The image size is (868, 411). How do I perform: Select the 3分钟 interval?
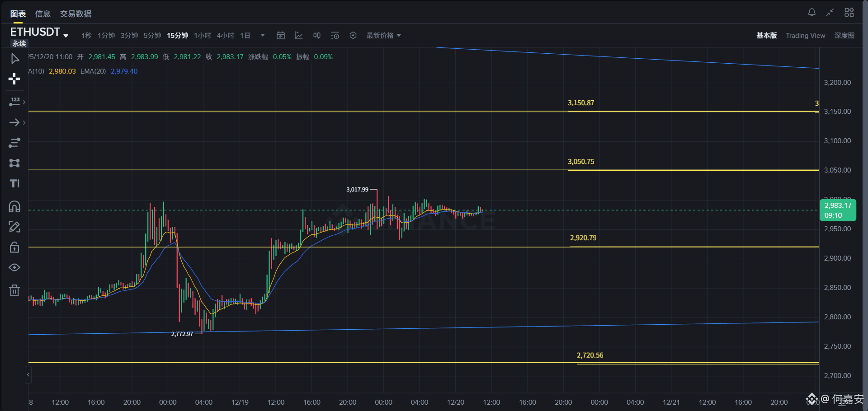click(x=129, y=35)
